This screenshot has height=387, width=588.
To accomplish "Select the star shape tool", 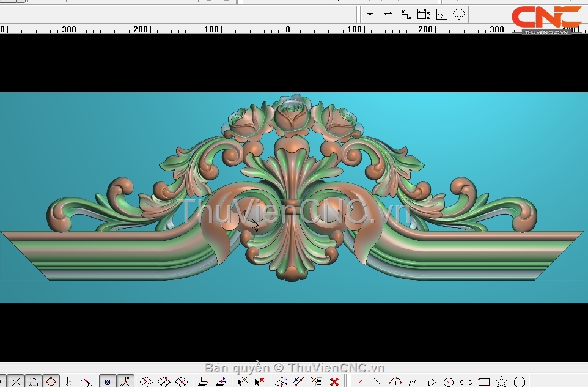I will coord(501,382).
